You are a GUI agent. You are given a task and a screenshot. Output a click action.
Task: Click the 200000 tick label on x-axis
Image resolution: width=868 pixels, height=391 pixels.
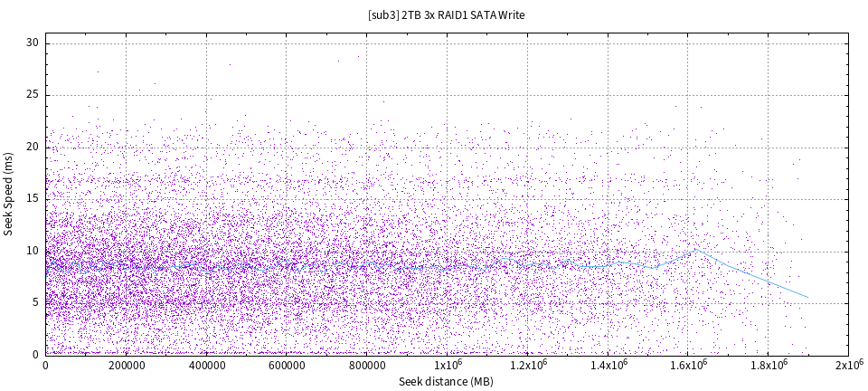click(x=126, y=365)
